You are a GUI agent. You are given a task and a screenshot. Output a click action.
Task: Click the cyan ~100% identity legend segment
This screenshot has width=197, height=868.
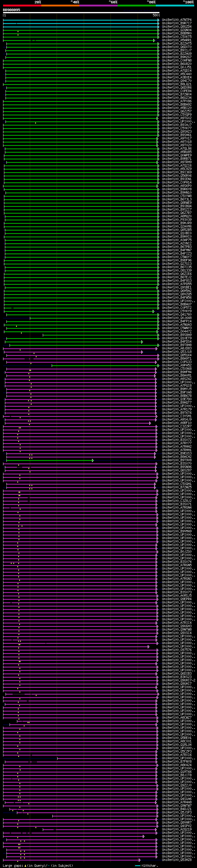coord(175,6)
